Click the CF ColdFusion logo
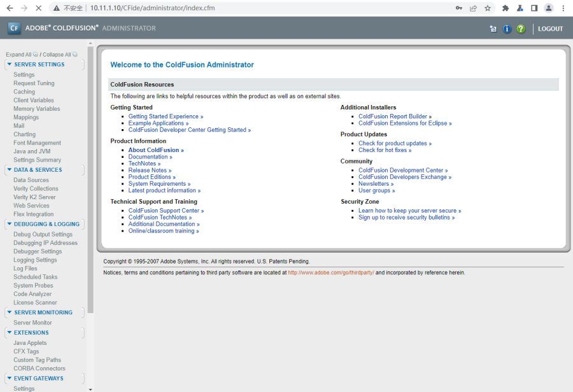 pyautogui.click(x=14, y=28)
